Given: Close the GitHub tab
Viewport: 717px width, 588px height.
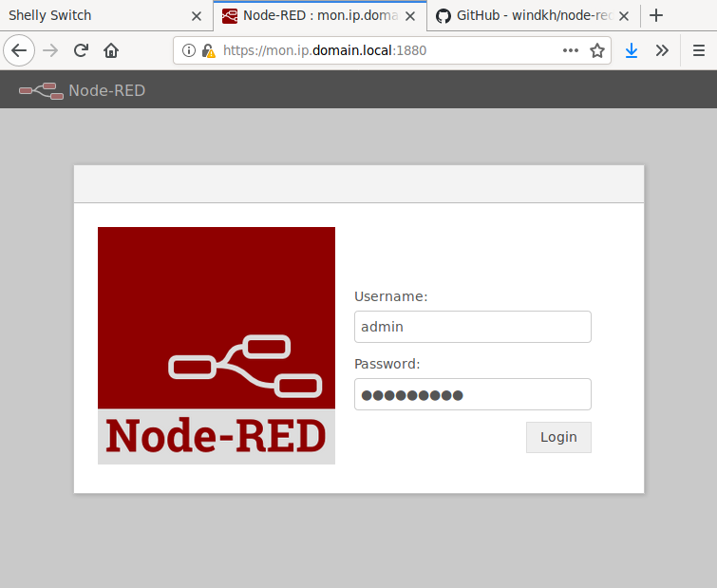Looking at the screenshot, I should (624, 16).
